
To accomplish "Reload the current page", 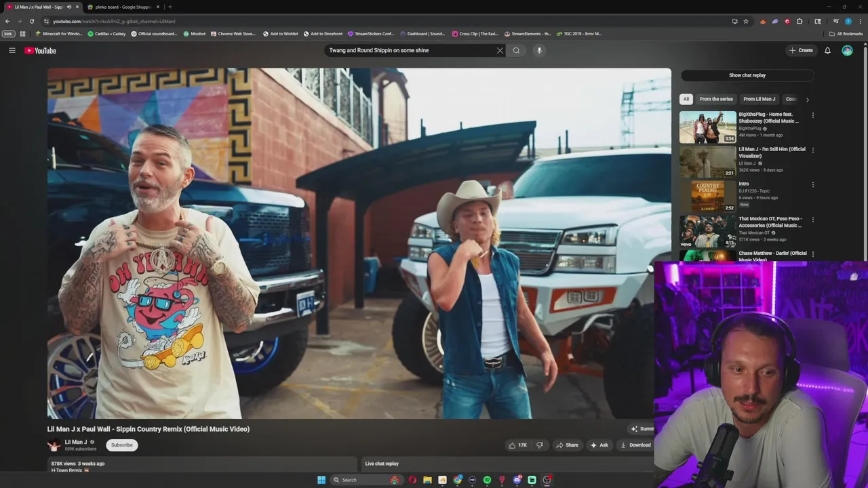I will 31,21.
